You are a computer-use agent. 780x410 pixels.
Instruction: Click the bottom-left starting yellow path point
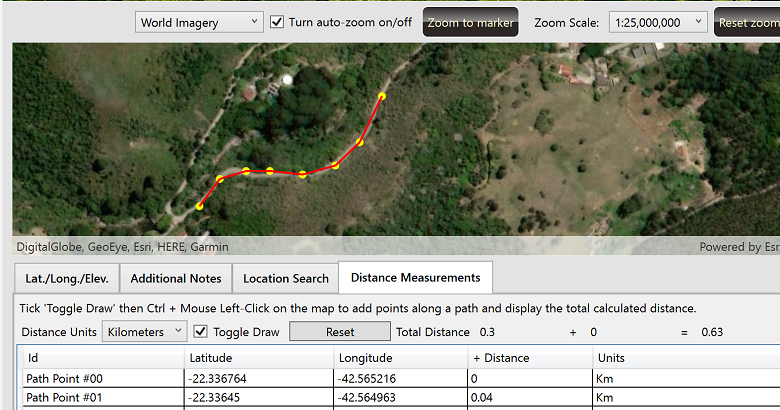[x=199, y=206]
